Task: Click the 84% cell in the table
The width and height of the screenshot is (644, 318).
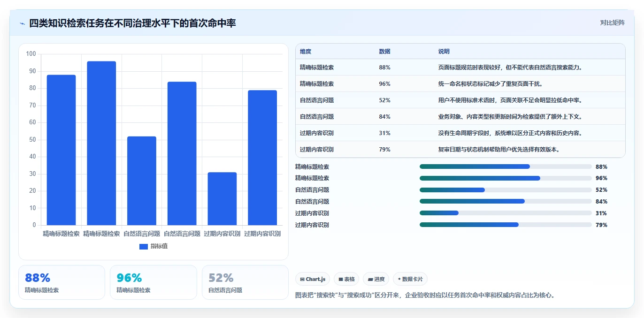Action: (x=385, y=117)
